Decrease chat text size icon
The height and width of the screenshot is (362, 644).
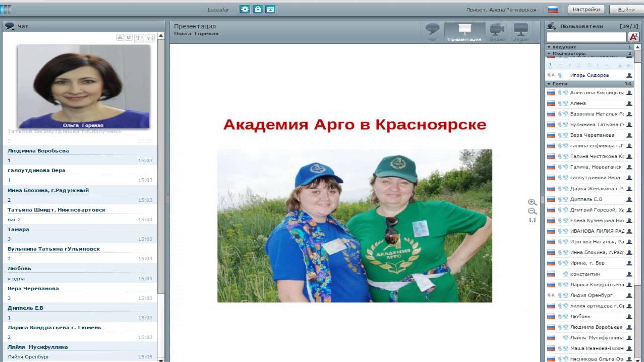(149, 38)
